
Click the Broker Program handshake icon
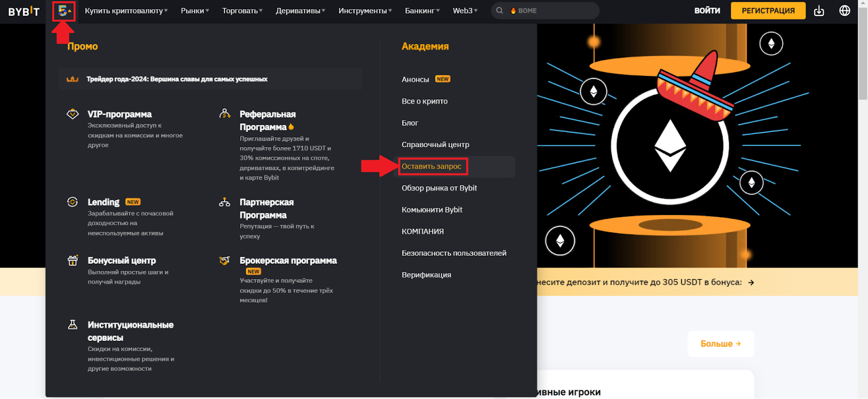point(225,261)
